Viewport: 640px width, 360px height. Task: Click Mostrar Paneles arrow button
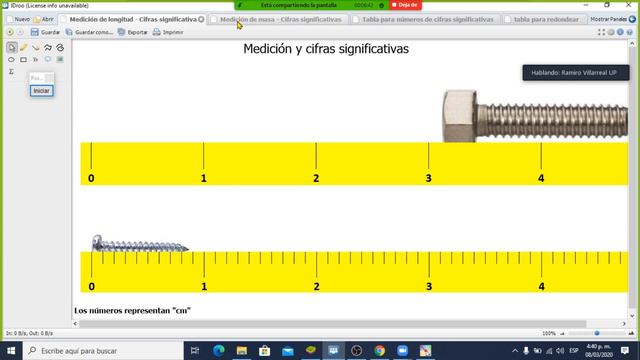click(632, 19)
